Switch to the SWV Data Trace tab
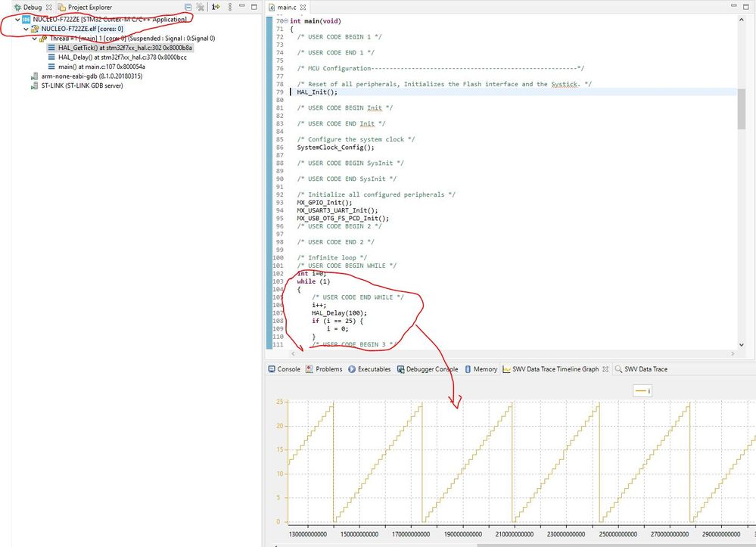The height and width of the screenshot is (547, 756). [641, 369]
